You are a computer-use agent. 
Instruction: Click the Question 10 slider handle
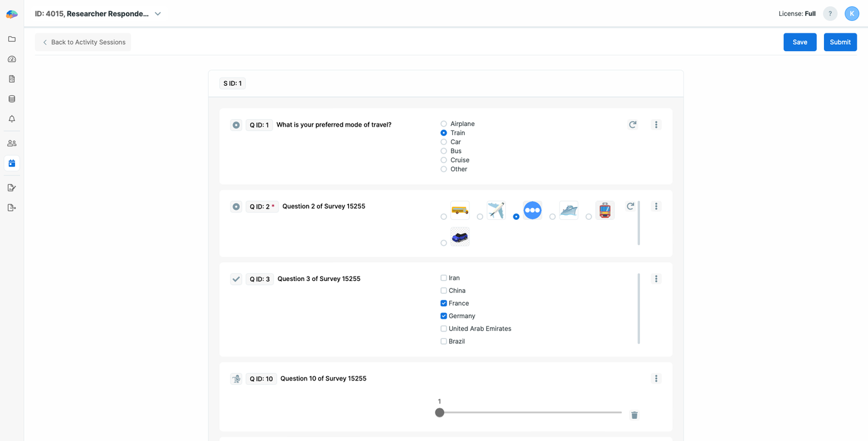coord(440,413)
